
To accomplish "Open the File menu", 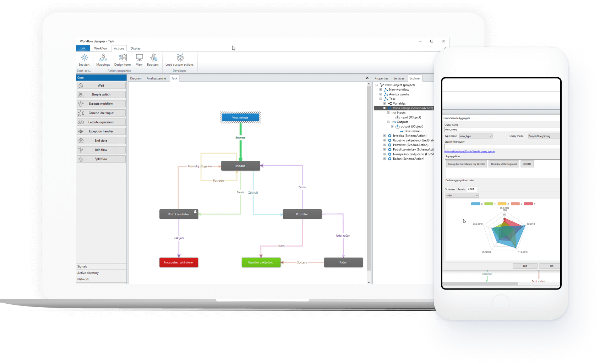I will coord(83,48).
